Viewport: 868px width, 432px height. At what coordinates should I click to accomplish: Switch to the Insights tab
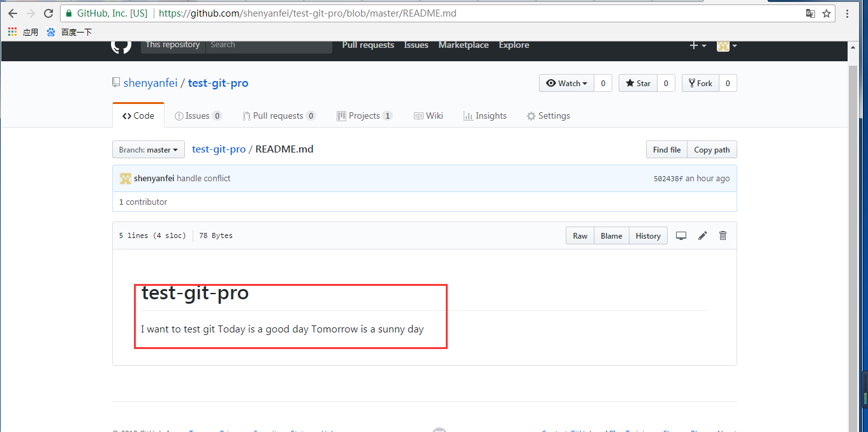pos(485,115)
